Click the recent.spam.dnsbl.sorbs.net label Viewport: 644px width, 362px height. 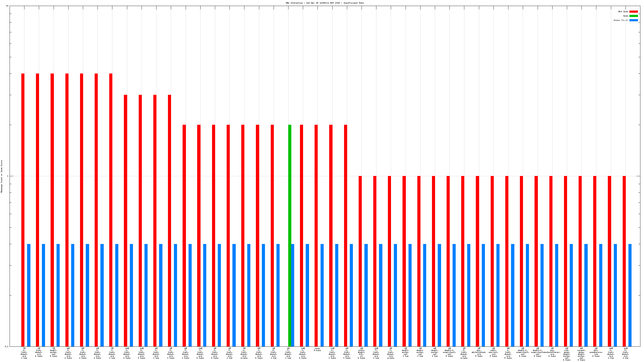pos(581,354)
